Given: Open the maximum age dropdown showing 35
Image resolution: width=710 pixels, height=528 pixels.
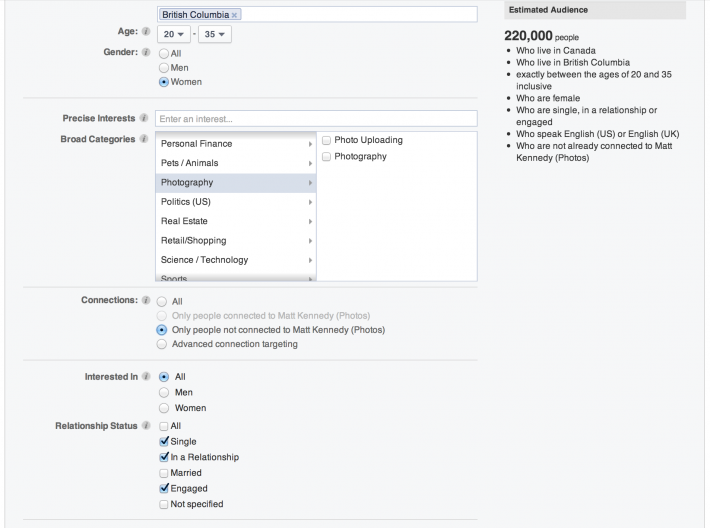Looking at the screenshot, I should 215,34.
